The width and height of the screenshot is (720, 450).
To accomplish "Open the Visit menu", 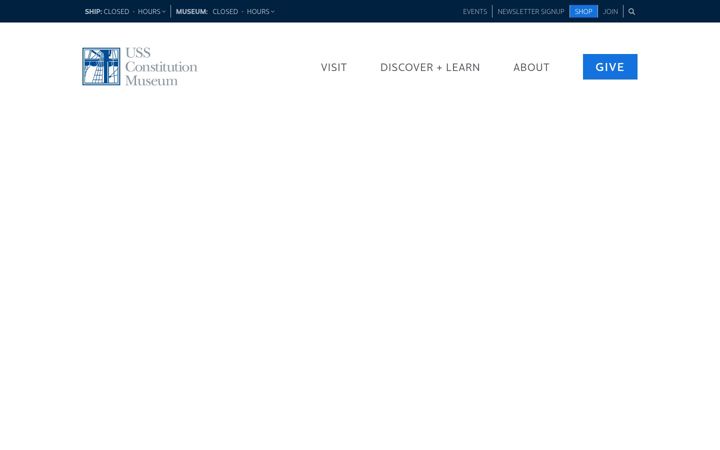I will tap(333, 67).
